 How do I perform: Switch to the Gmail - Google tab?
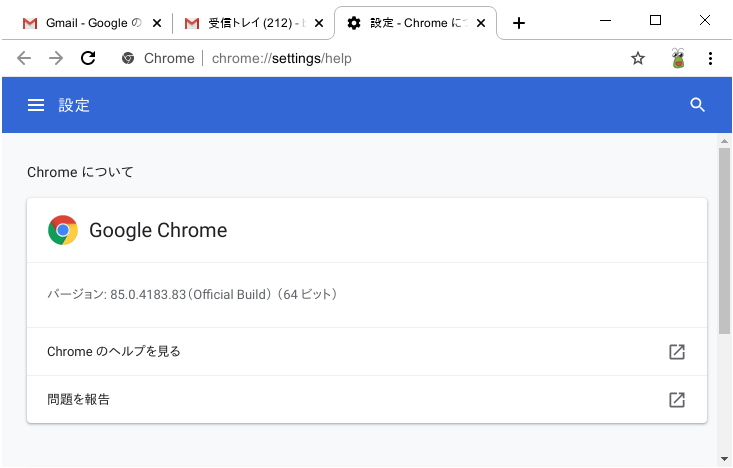92,23
